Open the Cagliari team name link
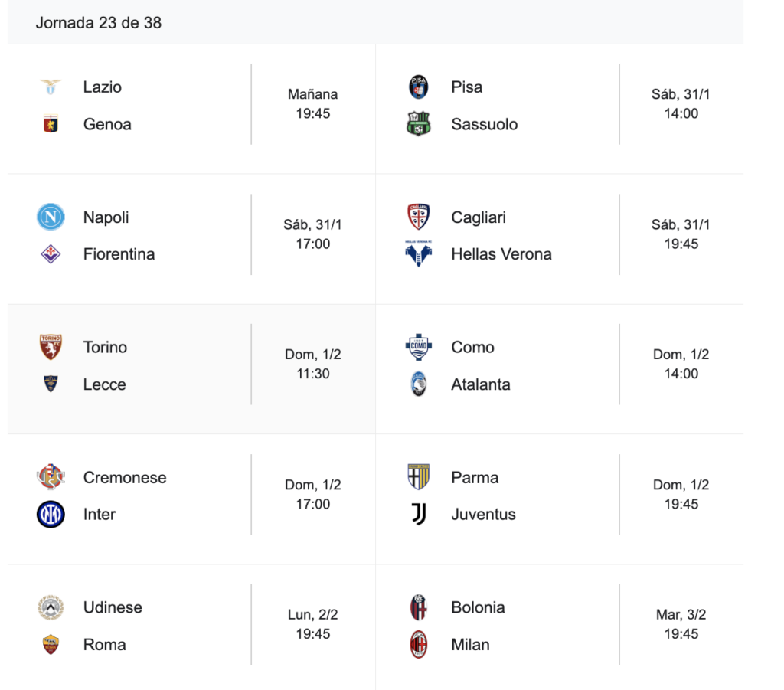The image size is (784, 690). [x=479, y=217]
